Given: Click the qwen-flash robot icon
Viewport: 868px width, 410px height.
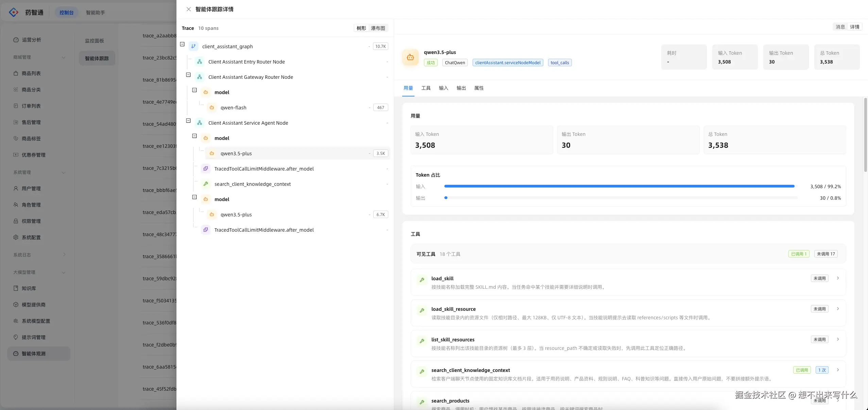Looking at the screenshot, I should 212,107.
